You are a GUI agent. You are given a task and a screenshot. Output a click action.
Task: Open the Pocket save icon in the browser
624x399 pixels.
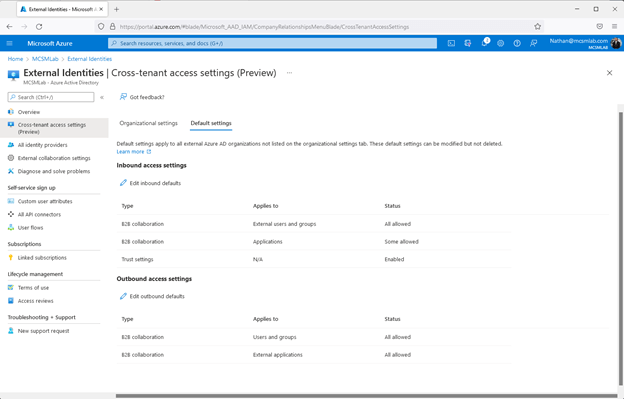600,27
